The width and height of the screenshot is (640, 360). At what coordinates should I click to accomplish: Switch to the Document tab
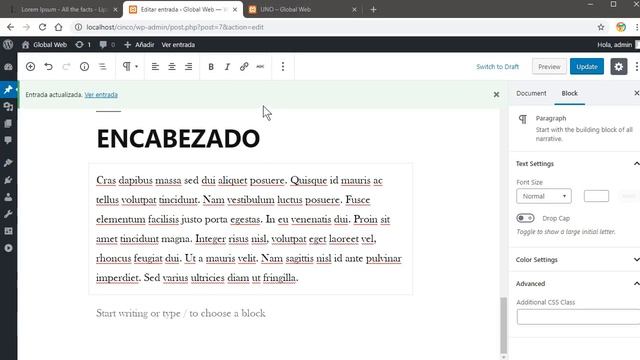pos(531,93)
